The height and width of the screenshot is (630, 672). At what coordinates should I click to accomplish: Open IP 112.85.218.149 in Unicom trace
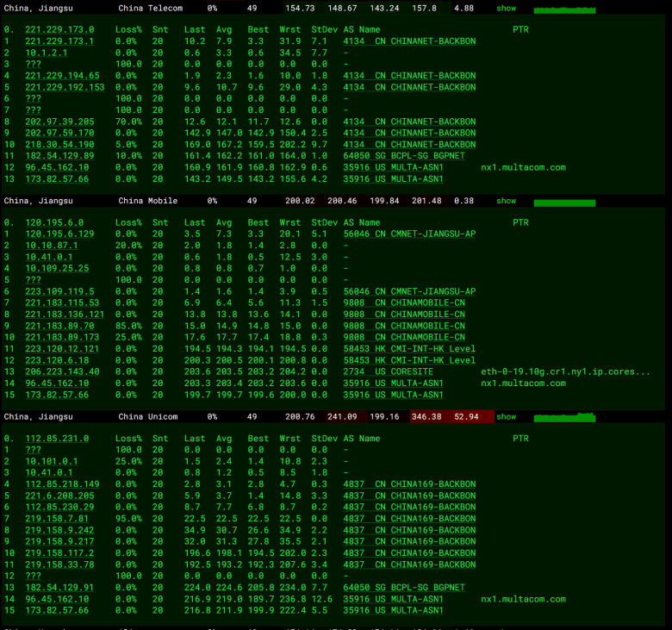[62, 485]
